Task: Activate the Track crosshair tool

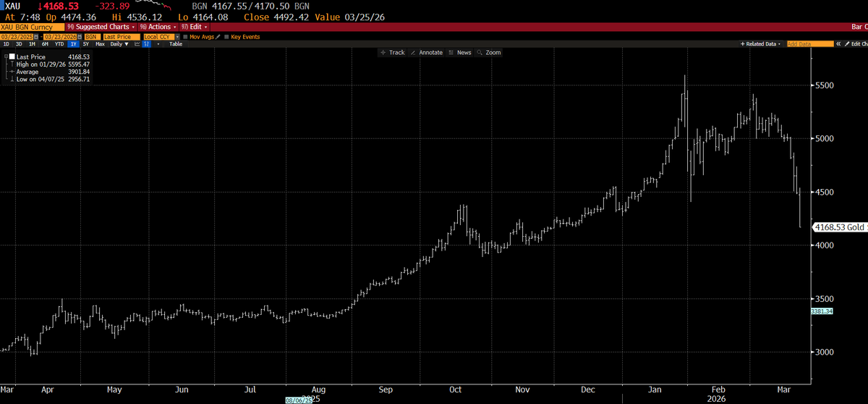Action: click(393, 53)
